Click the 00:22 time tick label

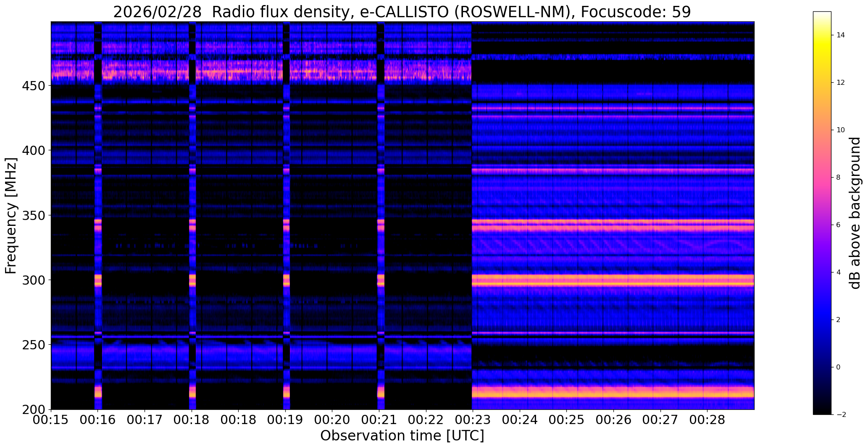pos(426,420)
